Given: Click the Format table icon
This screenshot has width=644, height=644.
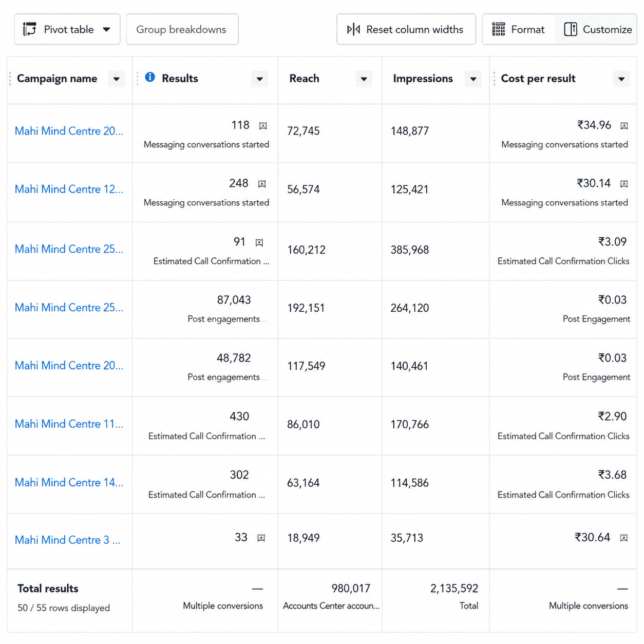Looking at the screenshot, I should (498, 29).
